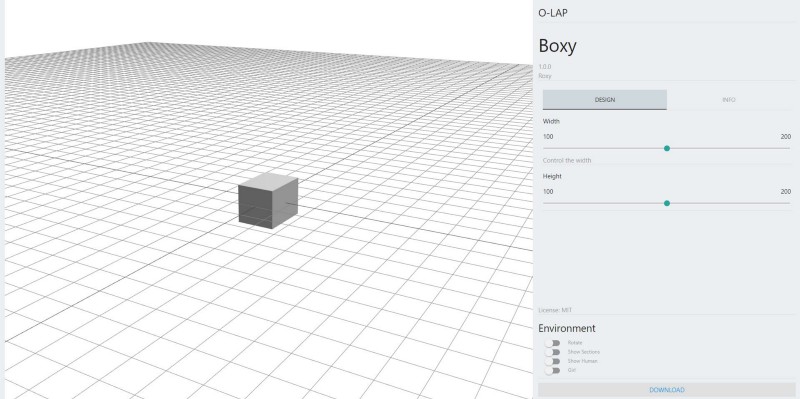Toggle the Girl environment switch
Screen dimensions: 800x399
(552, 370)
